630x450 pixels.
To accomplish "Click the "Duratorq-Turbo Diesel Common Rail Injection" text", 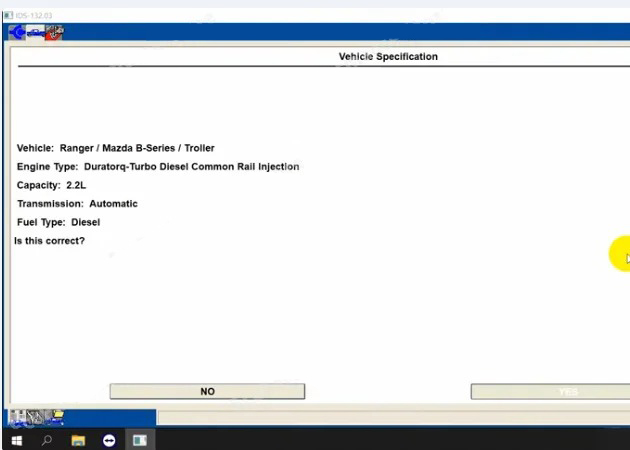I will (x=192, y=167).
